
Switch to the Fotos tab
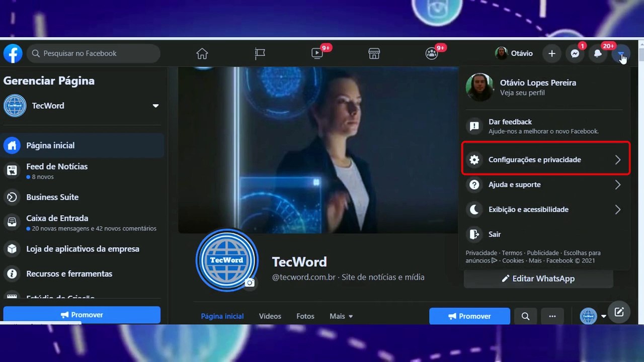point(305,316)
